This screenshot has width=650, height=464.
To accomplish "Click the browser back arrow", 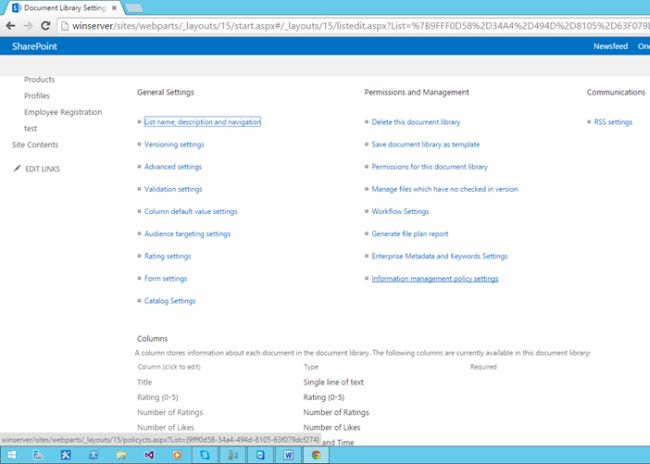I will [x=10, y=26].
